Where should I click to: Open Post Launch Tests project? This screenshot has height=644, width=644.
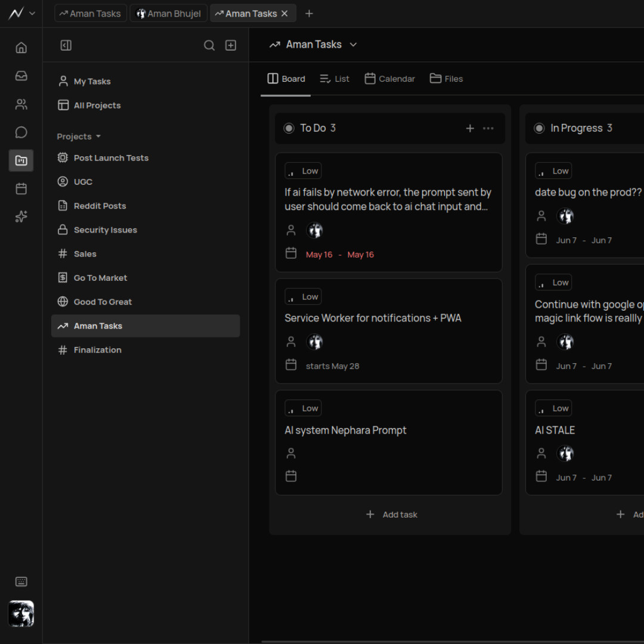click(145, 157)
